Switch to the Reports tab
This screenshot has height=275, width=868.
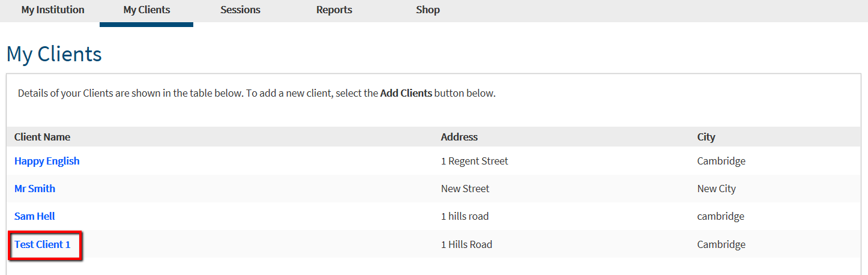point(334,10)
